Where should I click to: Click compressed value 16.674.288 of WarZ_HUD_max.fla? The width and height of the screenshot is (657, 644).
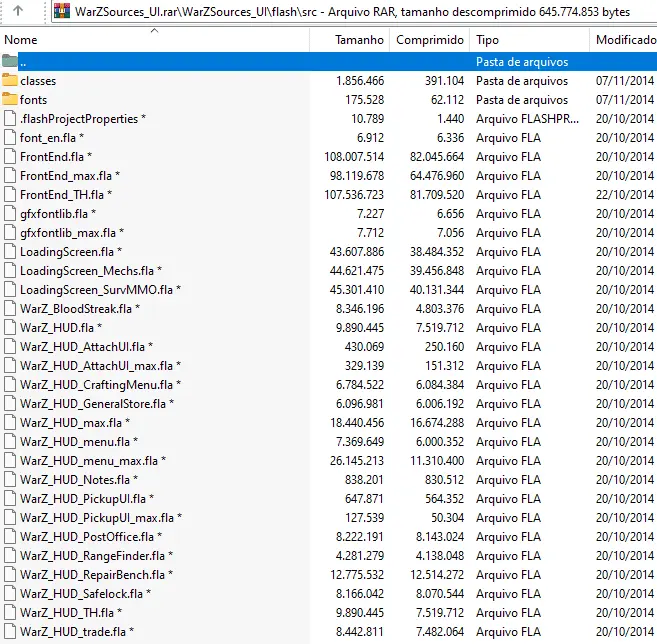[x=437, y=422]
